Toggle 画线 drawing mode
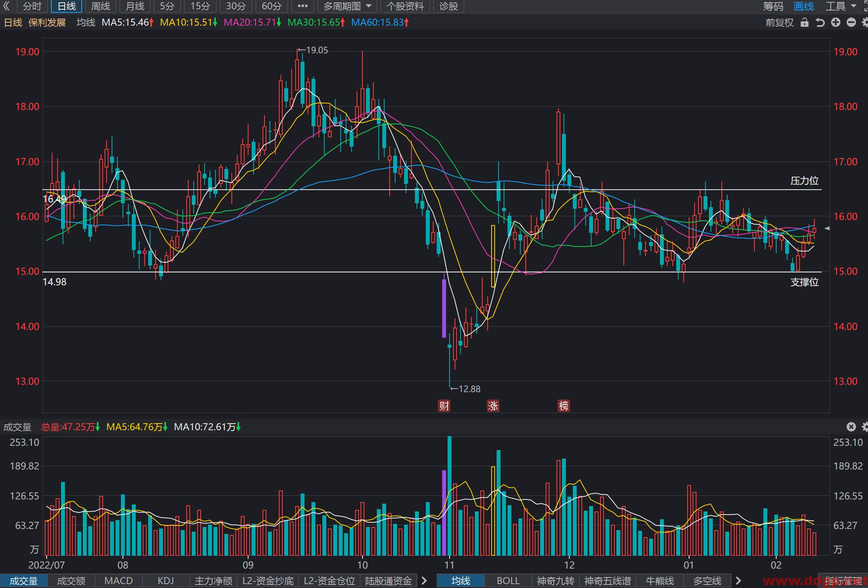This screenshot has height=588, width=868. point(804,6)
